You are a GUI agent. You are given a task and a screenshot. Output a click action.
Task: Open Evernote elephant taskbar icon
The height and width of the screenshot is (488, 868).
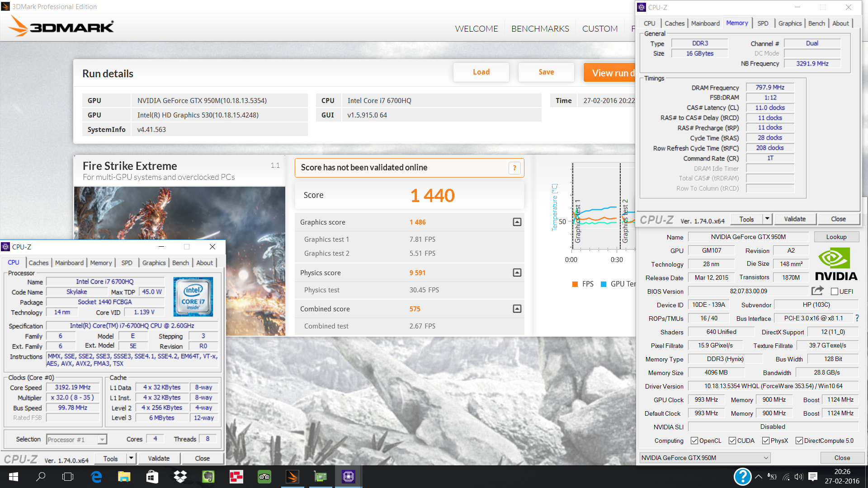click(x=208, y=477)
